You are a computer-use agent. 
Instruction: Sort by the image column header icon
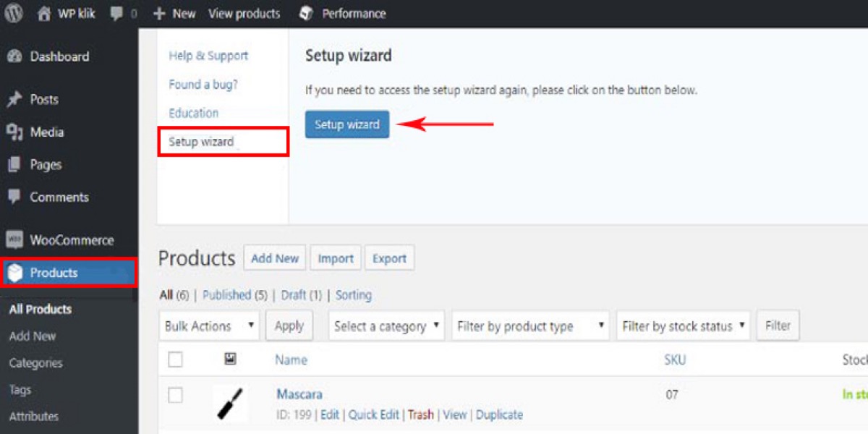(231, 359)
